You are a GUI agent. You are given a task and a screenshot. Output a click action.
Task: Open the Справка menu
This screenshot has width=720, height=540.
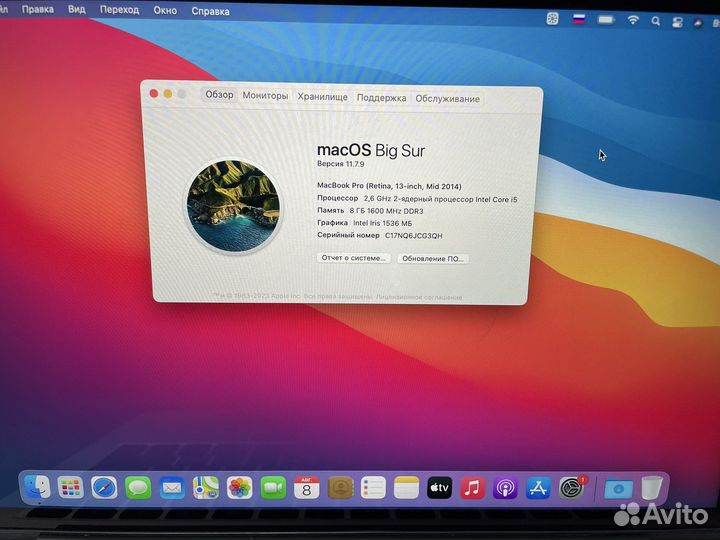pos(210,11)
